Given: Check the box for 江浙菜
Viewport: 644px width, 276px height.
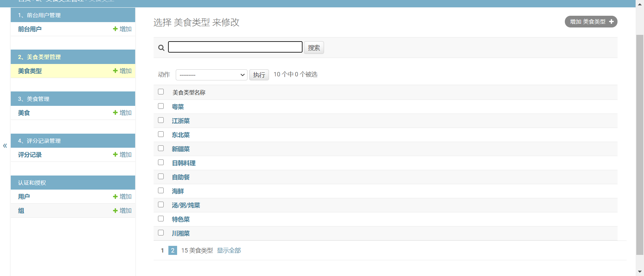Looking at the screenshot, I should point(161,120).
